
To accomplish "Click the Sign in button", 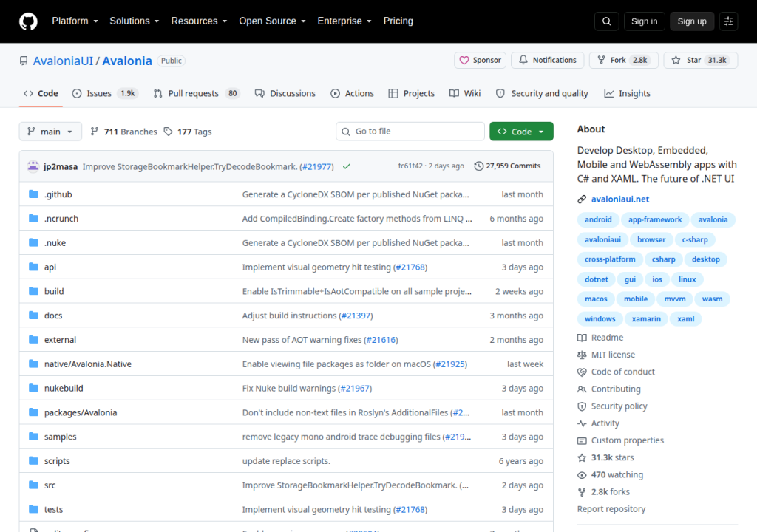I will coord(644,21).
